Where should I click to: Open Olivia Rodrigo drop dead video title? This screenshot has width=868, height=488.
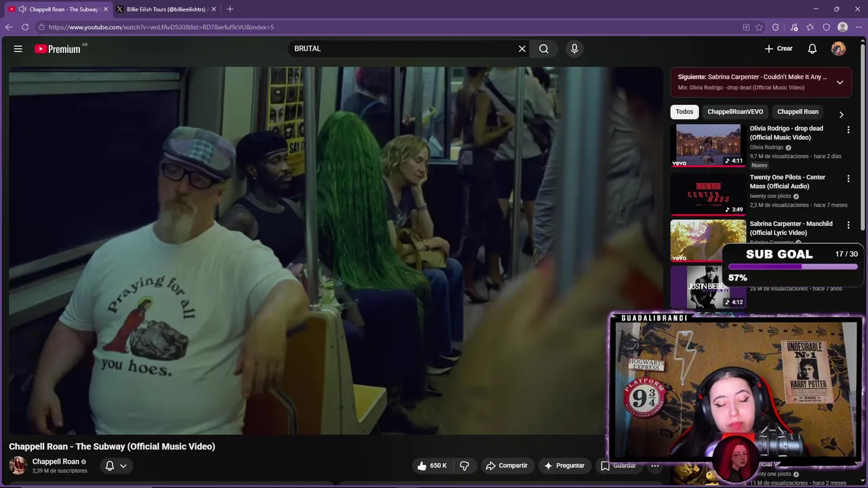pyautogui.click(x=786, y=133)
